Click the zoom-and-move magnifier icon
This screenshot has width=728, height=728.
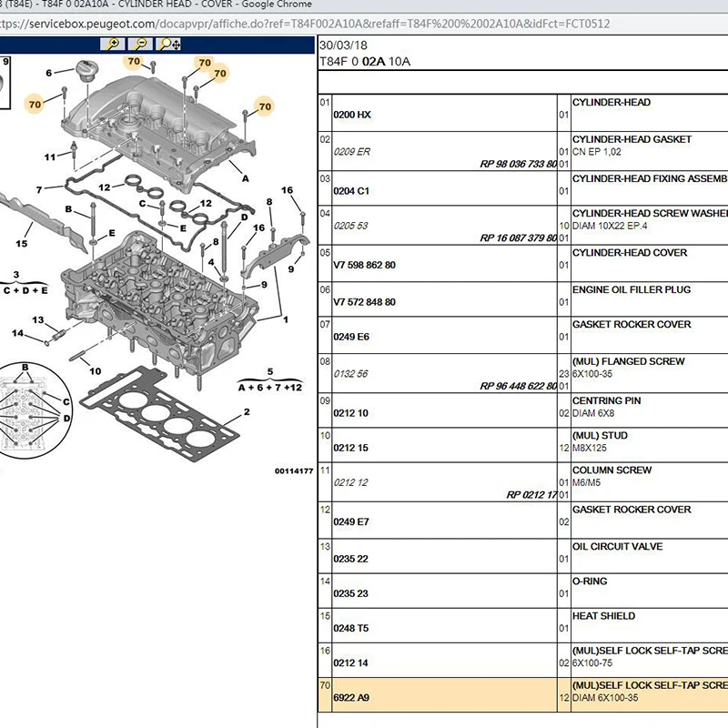tap(168, 44)
